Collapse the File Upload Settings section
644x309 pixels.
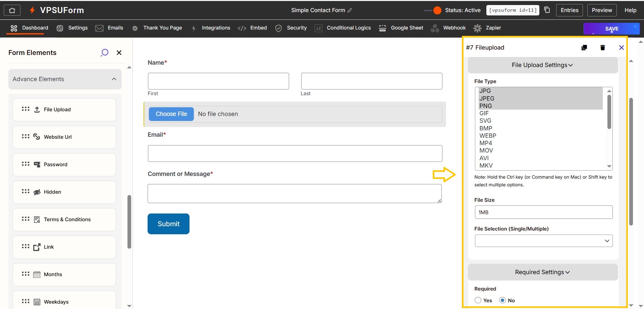pos(542,65)
